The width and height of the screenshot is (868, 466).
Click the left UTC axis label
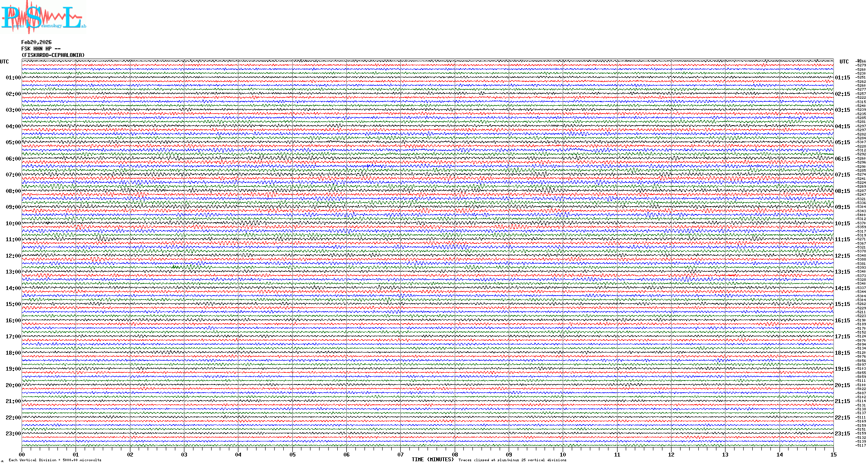(4, 62)
